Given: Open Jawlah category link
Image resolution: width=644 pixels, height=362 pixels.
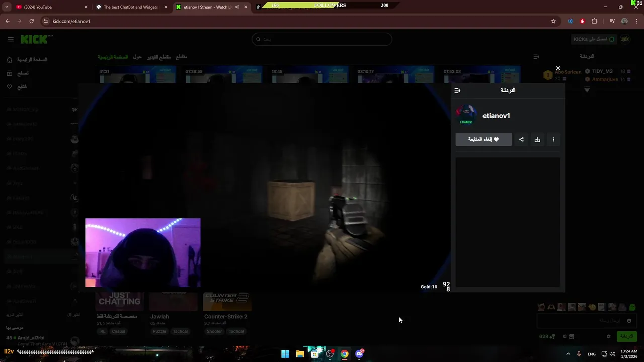Looking at the screenshot, I should (x=159, y=317).
